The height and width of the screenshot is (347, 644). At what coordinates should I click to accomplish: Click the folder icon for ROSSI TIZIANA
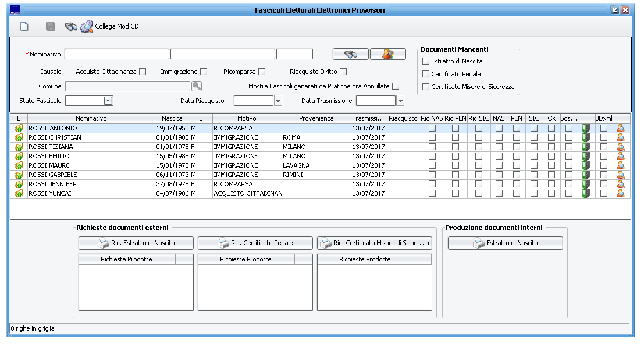pos(19,147)
